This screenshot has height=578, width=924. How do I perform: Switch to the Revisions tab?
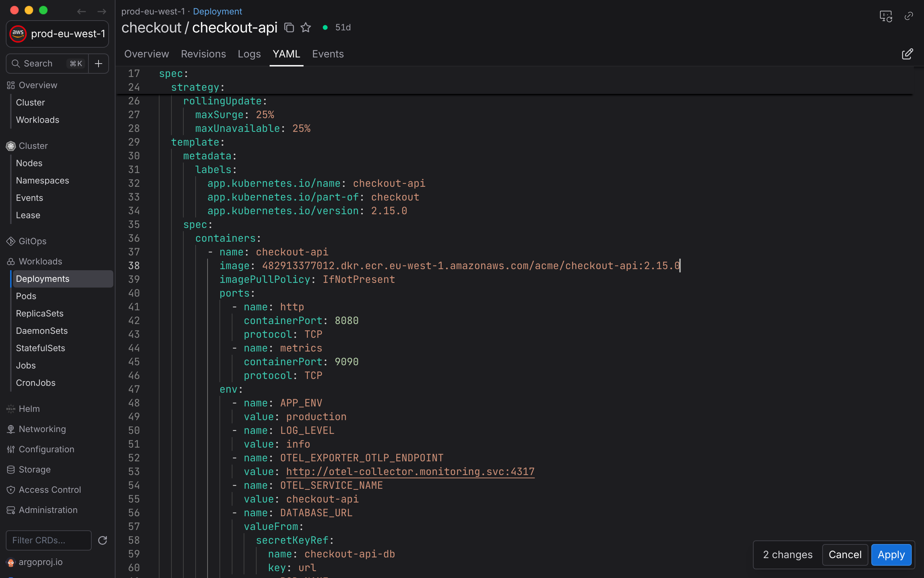(204, 54)
